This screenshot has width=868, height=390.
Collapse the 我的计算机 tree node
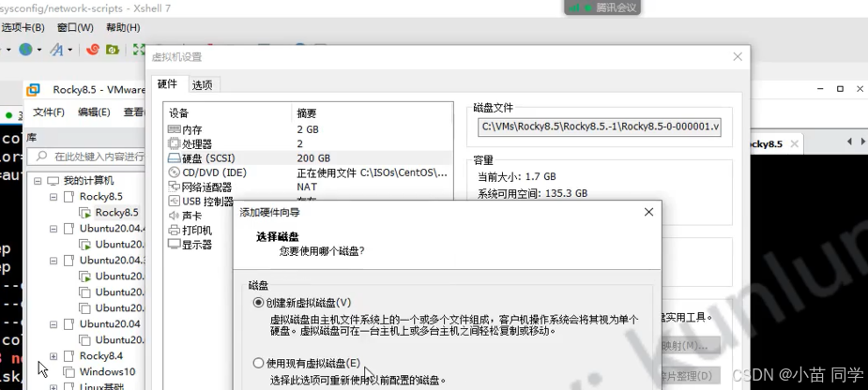[x=38, y=181]
